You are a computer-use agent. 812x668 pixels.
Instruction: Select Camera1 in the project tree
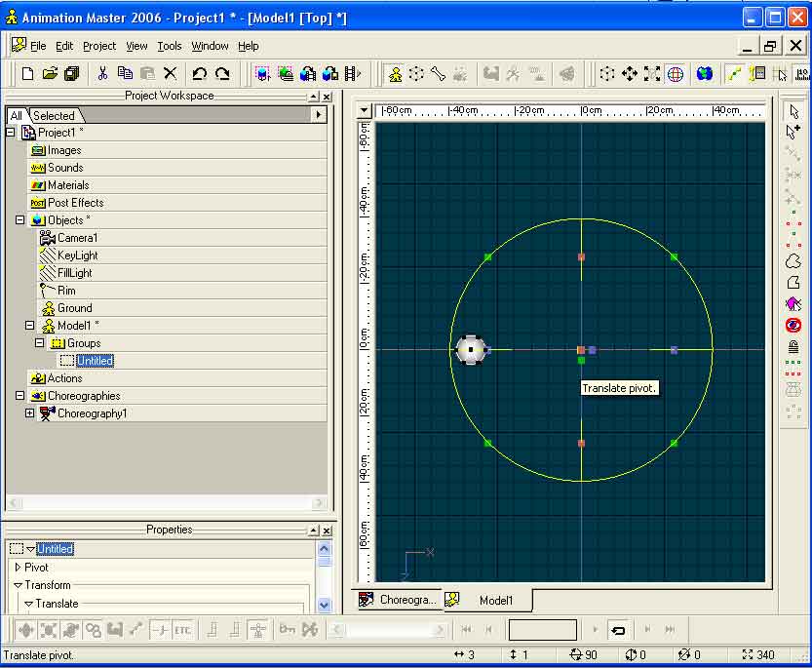pyautogui.click(x=77, y=238)
